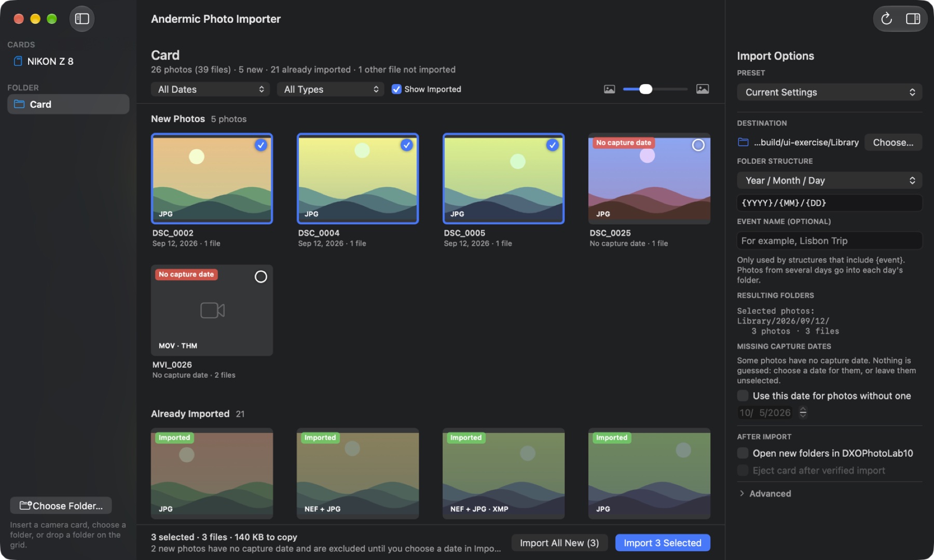Click the Already Imported section heading
The width and height of the screenshot is (934, 560).
point(190,414)
